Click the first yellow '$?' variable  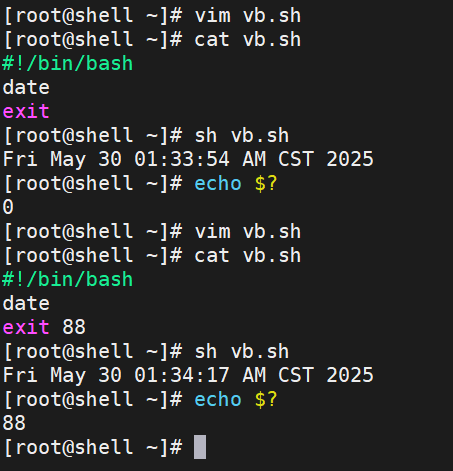tap(266, 184)
